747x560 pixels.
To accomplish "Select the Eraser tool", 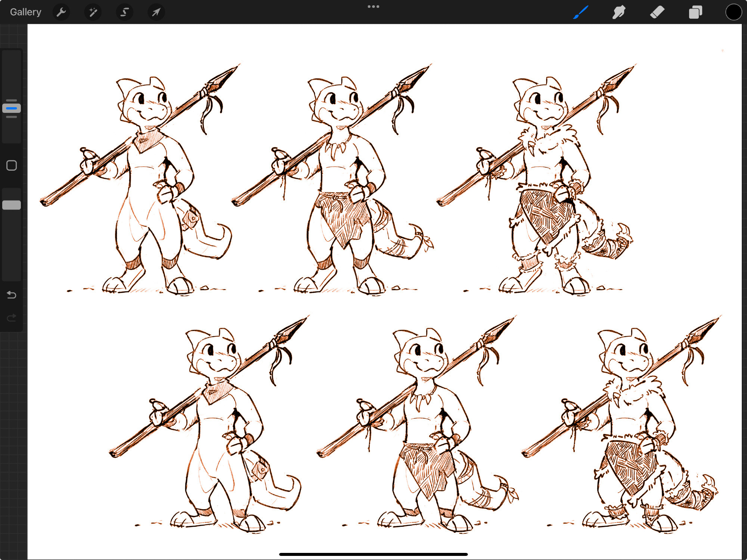I will 657,12.
